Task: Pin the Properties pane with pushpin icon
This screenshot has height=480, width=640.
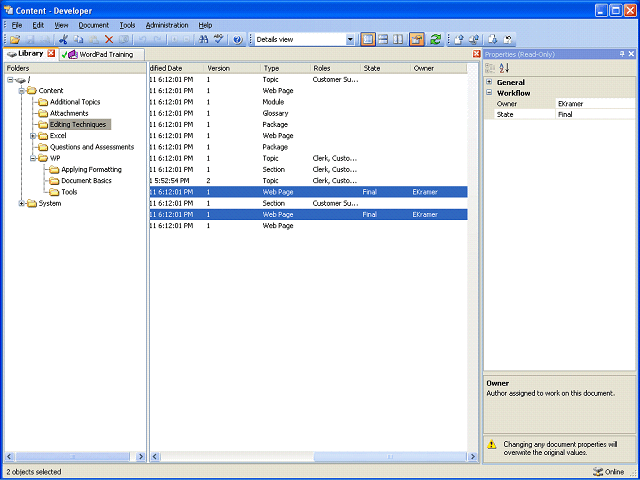Action: (622, 54)
